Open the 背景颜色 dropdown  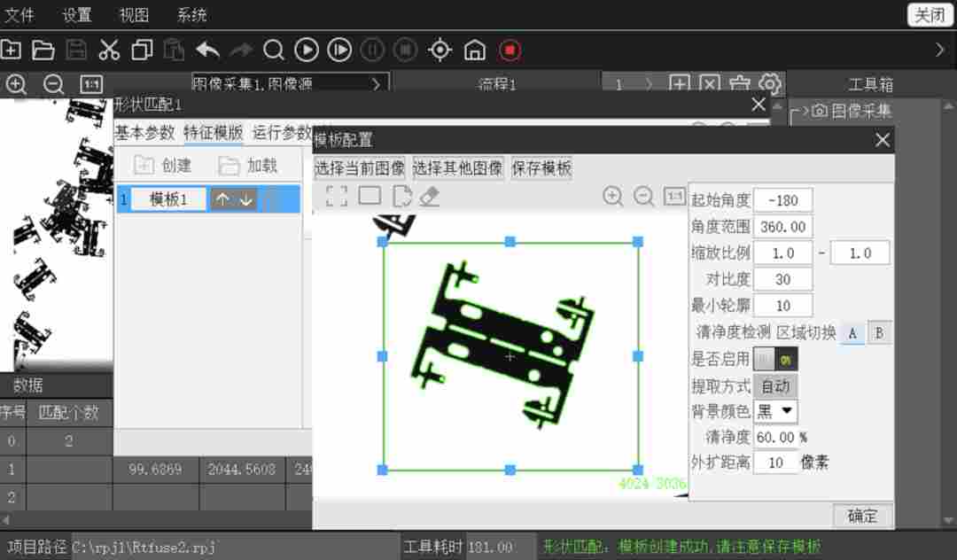[x=775, y=411]
